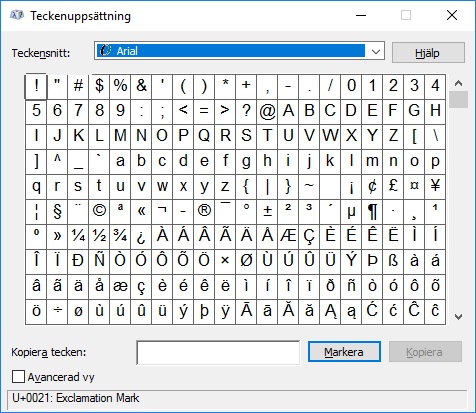Open the Hjälp help button
This screenshot has width=476, height=413.
[x=428, y=53]
